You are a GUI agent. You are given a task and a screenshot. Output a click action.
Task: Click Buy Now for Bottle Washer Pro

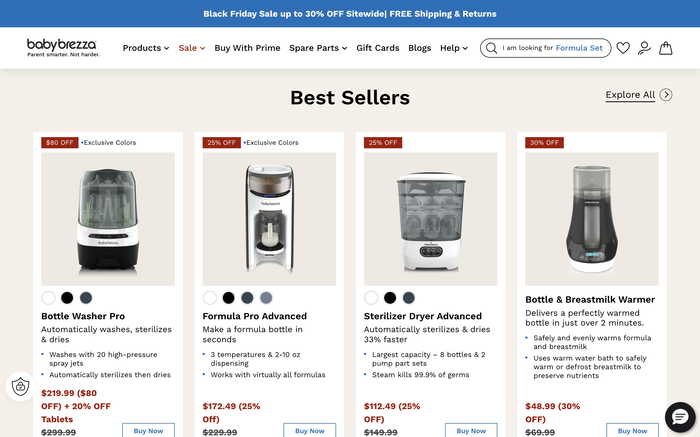[148, 430]
